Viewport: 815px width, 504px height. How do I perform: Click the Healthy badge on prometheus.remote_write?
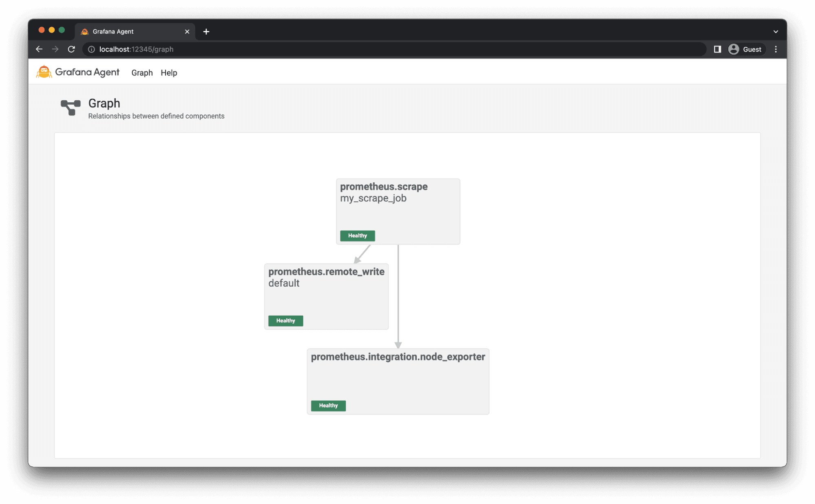(x=285, y=321)
